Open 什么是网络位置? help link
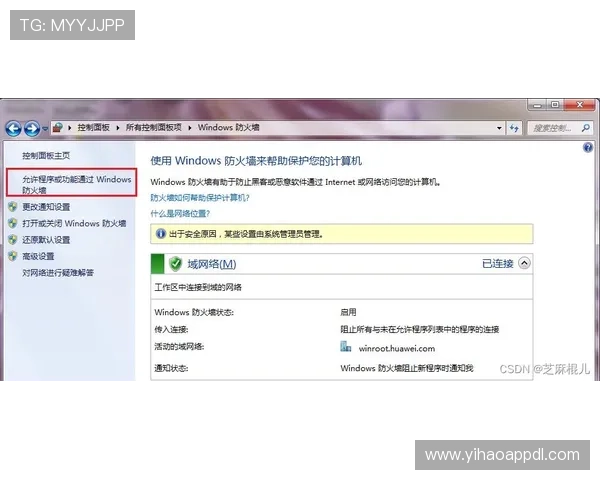Viewport: 600px width, 480px height. click(x=180, y=214)
